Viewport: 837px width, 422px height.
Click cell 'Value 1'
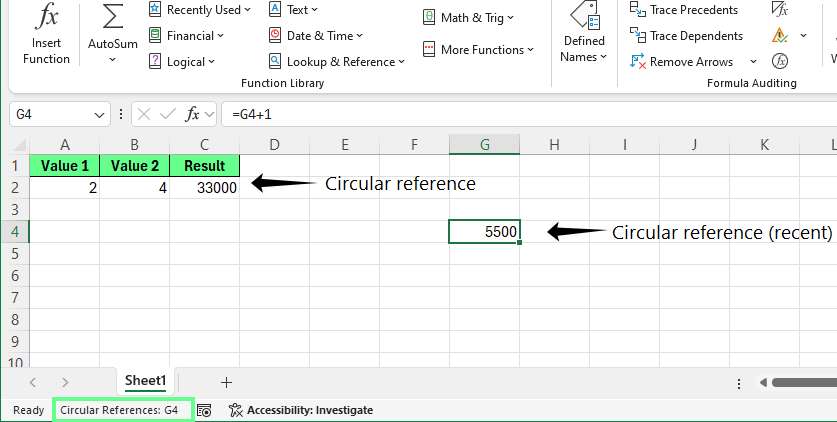pyautogui.click(x=65, y=166)
